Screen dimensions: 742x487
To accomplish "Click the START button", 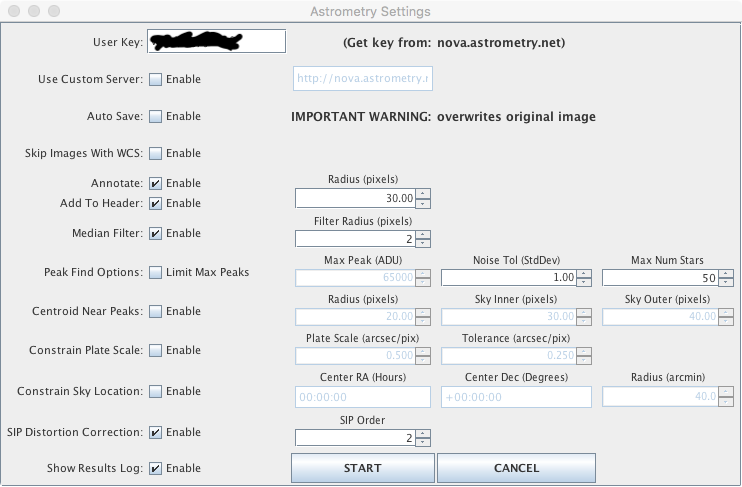I will coord(362,468).
